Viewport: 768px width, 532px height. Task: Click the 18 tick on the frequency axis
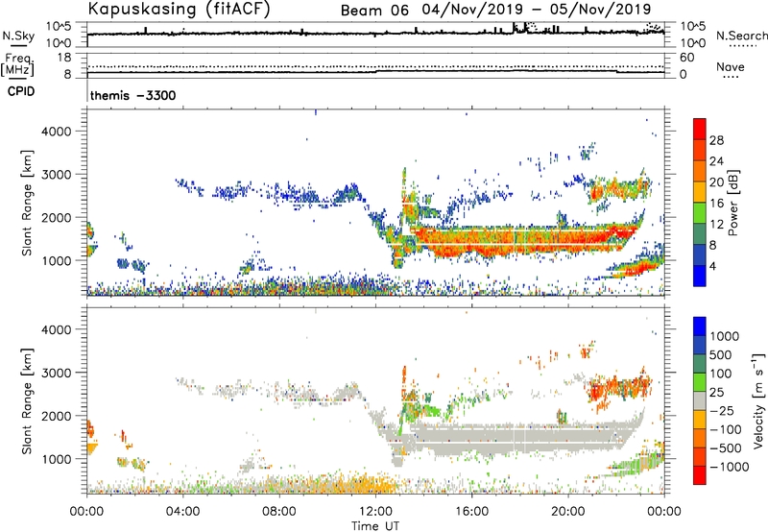(x=64, y=58)
